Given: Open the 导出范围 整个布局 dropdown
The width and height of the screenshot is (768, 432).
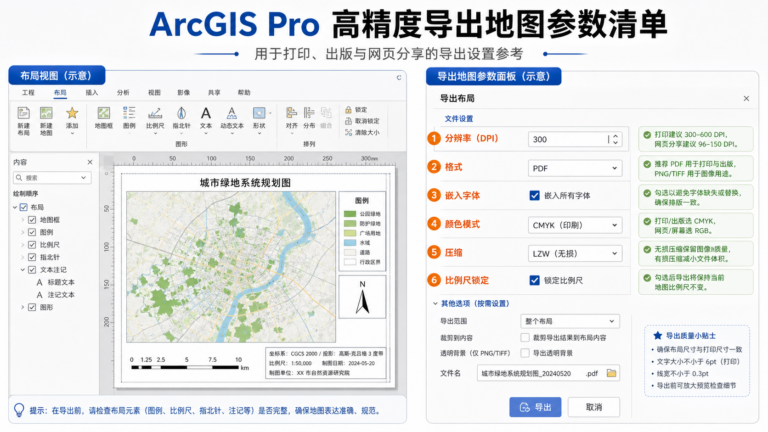Looking at the screenshot, I should point(570,321).
